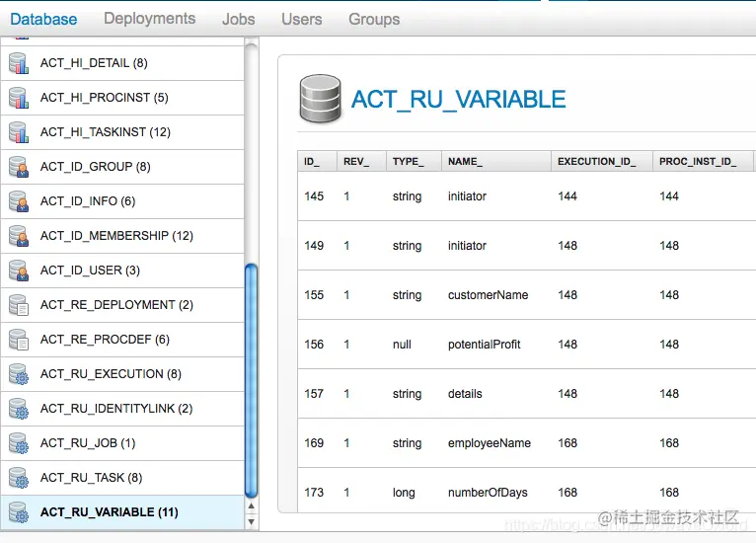Open the ACT_HI_TASKINST (12) table
This screenshot has width=756, height=543.
(x=122, y=132)
